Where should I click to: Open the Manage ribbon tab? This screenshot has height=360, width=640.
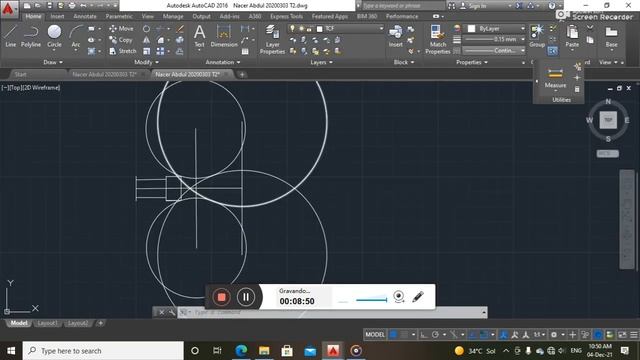tap(173, 16)
